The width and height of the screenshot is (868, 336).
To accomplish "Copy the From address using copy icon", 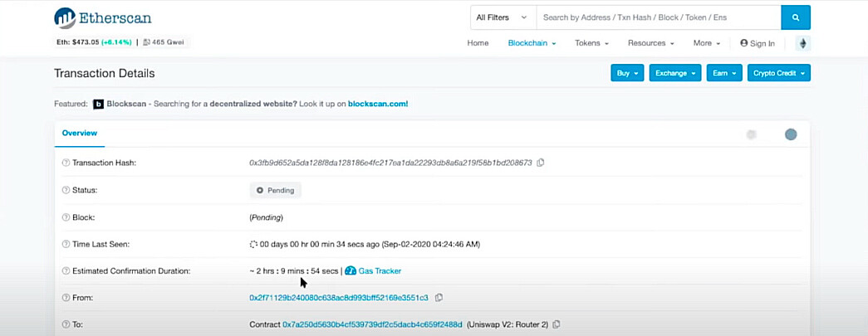I will click(x=439, y=298).
